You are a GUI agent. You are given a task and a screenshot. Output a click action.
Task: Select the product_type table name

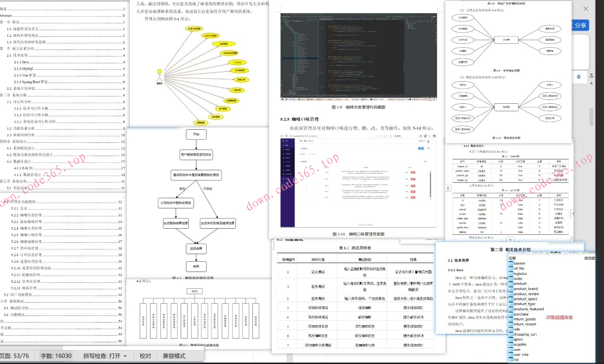tap(524, 304)
